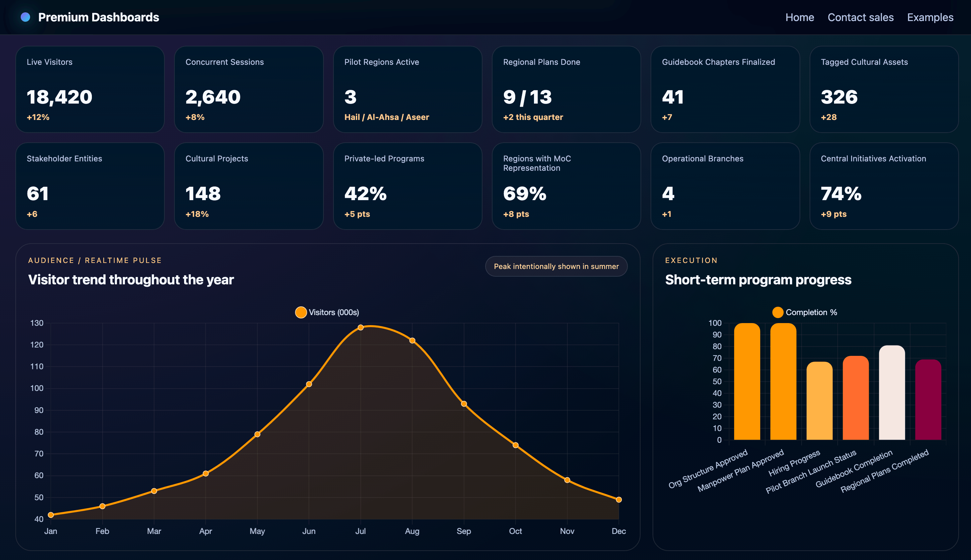Select the Live Visitors card
Screen dimensions: 971x560
[x=90, y=89]
